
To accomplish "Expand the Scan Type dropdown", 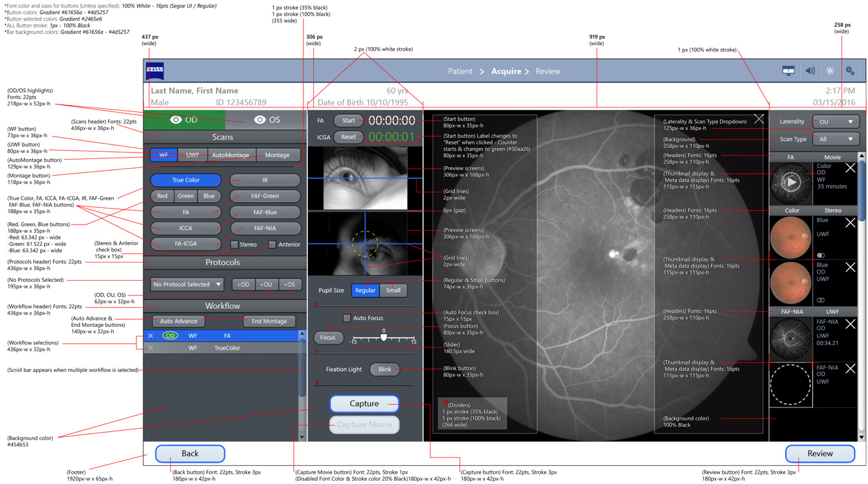I will click(836, 139).
